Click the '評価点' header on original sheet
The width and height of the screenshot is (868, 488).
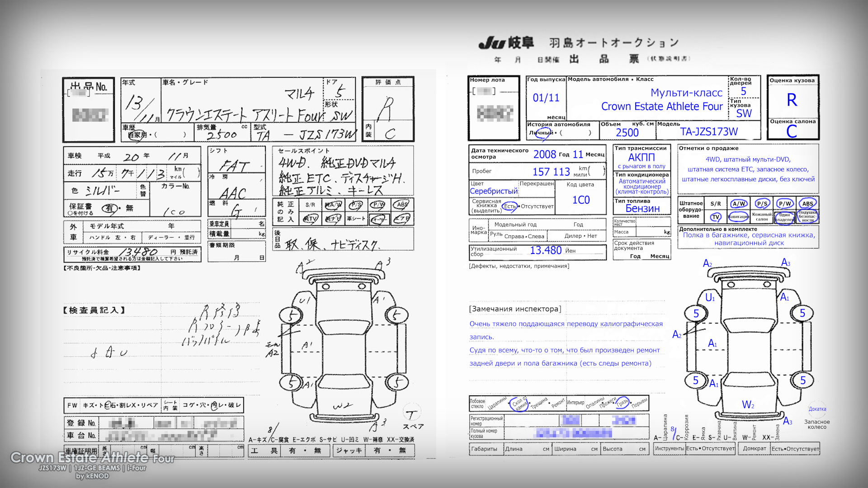(388, 82)
